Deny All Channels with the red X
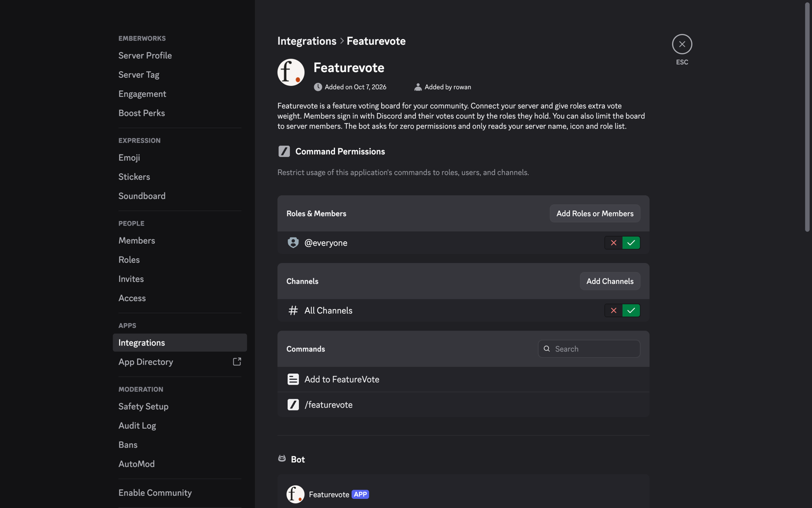This screenshot has width=812, height=508. coord(614,310)
